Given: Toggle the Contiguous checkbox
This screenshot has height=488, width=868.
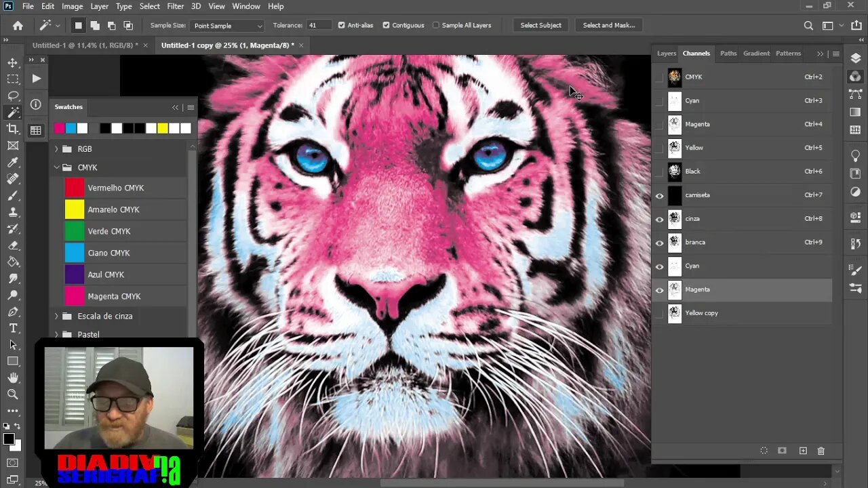Looking at the screenshot, I should 386,25.
